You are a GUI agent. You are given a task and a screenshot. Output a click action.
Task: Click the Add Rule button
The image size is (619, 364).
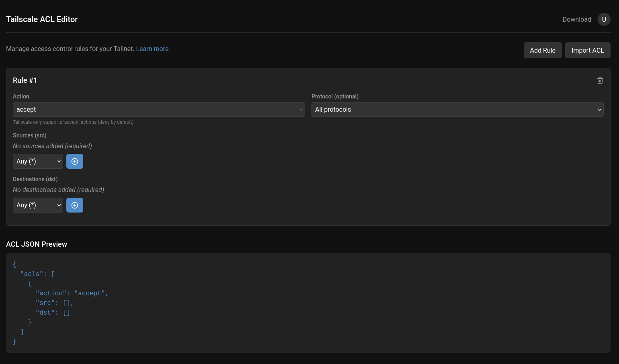(x=543, y=50)
